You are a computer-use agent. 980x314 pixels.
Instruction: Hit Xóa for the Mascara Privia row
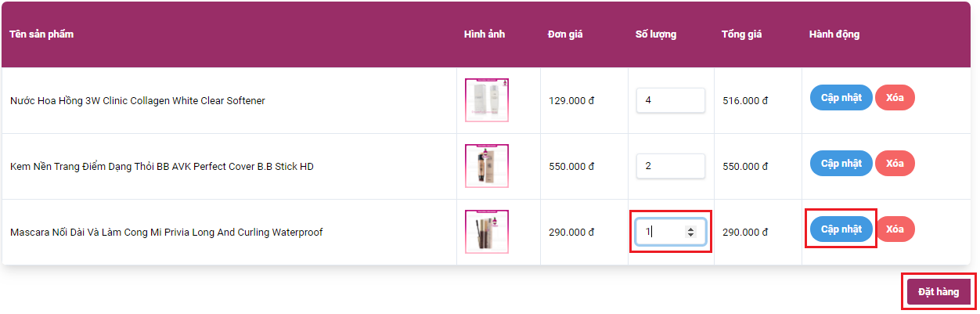click(x=895, y=229)
